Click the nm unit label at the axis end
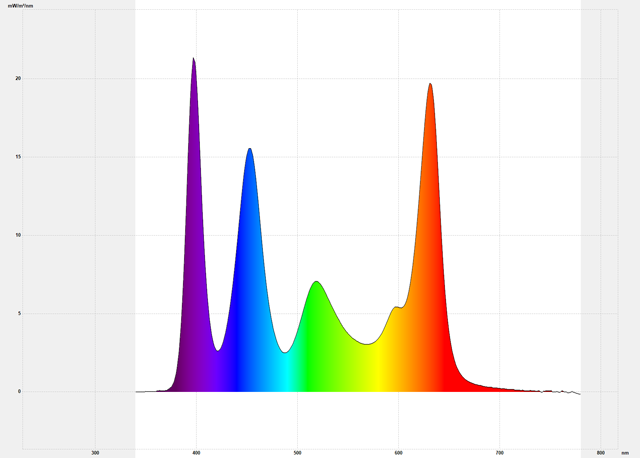The image size is (640, 458). 625,453
